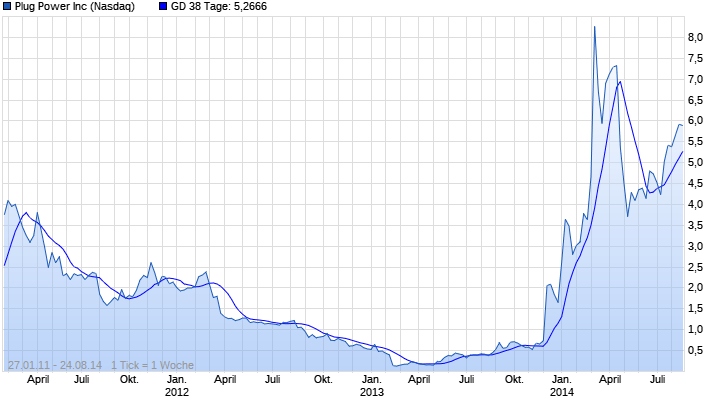Click the 'Okt.' label before Jan. 2014

[514, 380]
